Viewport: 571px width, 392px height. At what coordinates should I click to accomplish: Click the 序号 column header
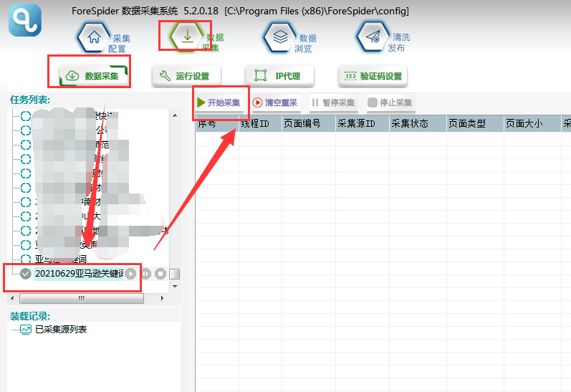(217, 123)
